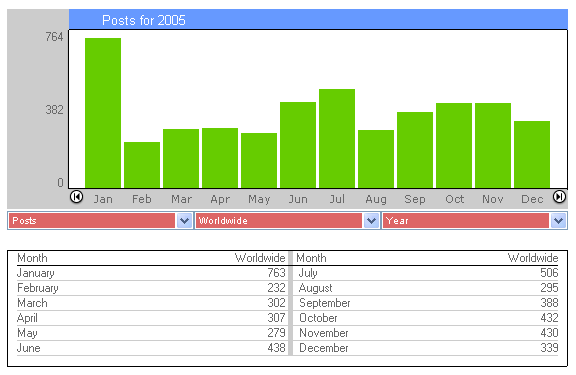The image size is (576, 375).
Task: Click the value 432 for October
Action: point(549,318)
